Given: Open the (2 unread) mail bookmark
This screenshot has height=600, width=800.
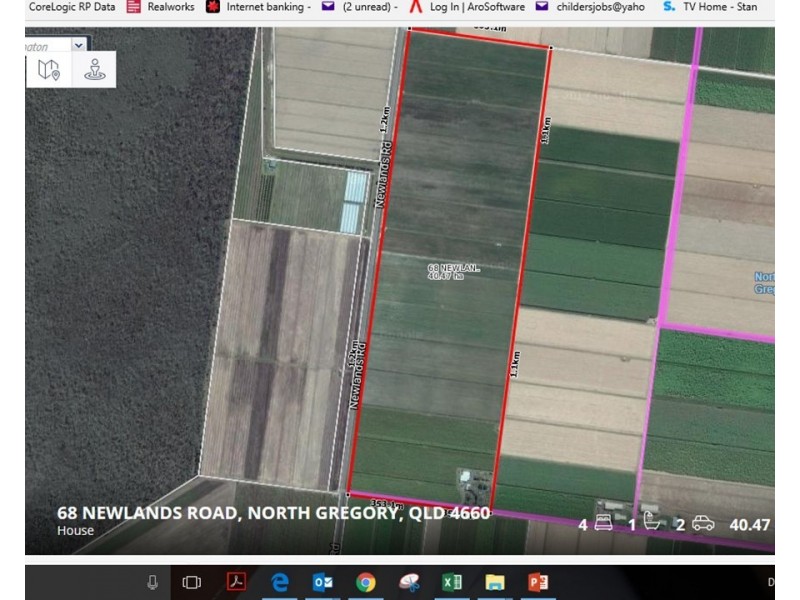Looking at the screenshot, I should point(360,7).
